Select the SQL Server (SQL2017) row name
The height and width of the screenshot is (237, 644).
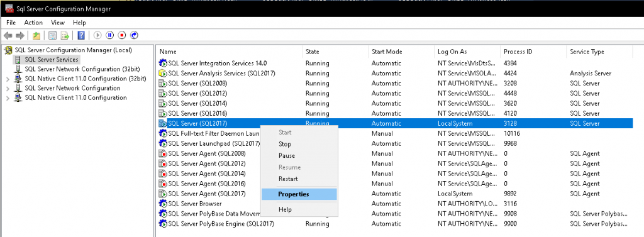[x=197, y=123]
